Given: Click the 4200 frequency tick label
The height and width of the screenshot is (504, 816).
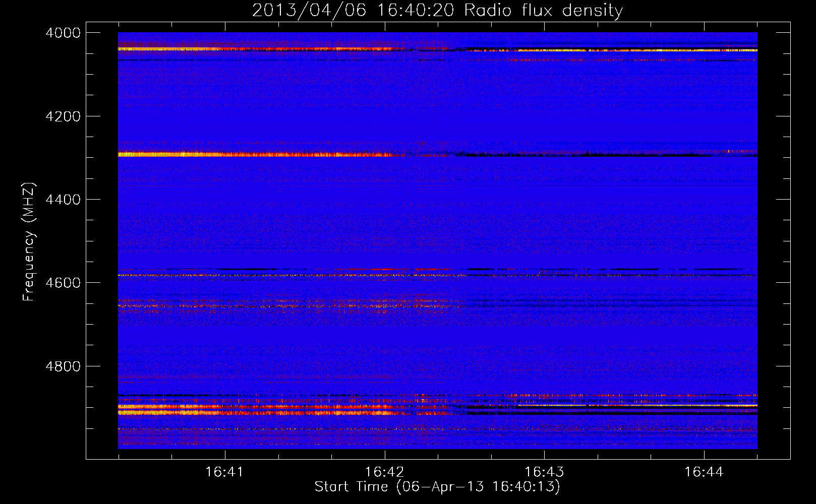Looking at the screenshot, I should (x=63, y=116).
